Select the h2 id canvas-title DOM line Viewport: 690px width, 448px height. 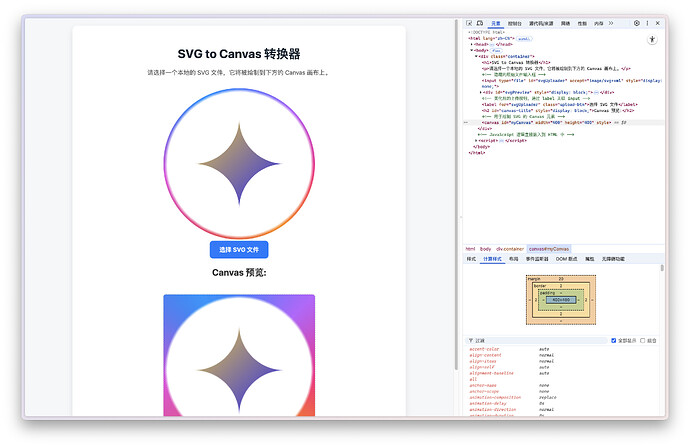558,110
